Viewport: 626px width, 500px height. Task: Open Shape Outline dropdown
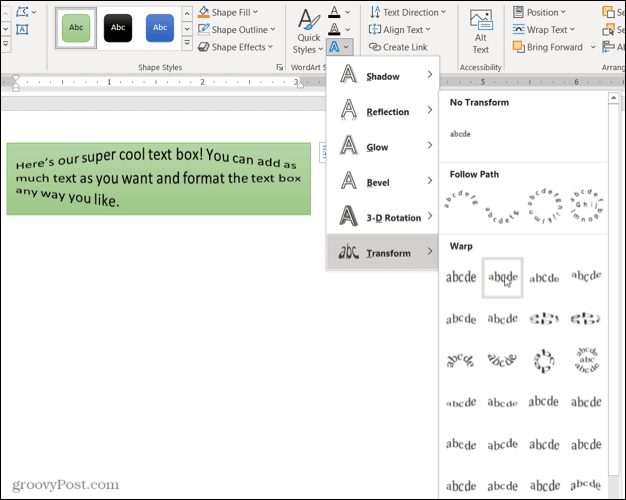click(x=237, y=30)
